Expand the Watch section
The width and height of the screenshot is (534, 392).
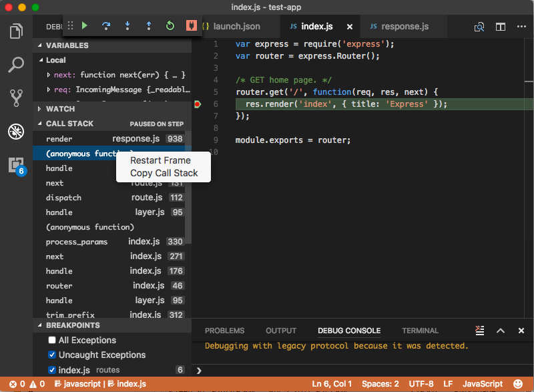(39, 109)
